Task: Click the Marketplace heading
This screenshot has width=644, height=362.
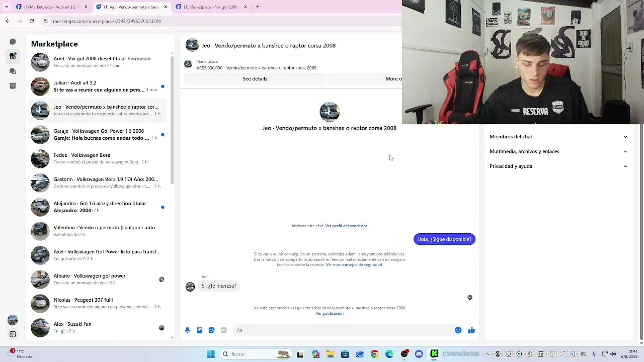Action: 54,44
